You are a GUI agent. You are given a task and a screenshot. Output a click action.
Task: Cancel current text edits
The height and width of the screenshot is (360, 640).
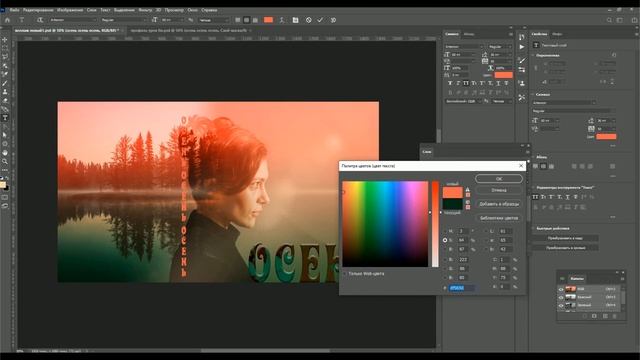[309, 20]
